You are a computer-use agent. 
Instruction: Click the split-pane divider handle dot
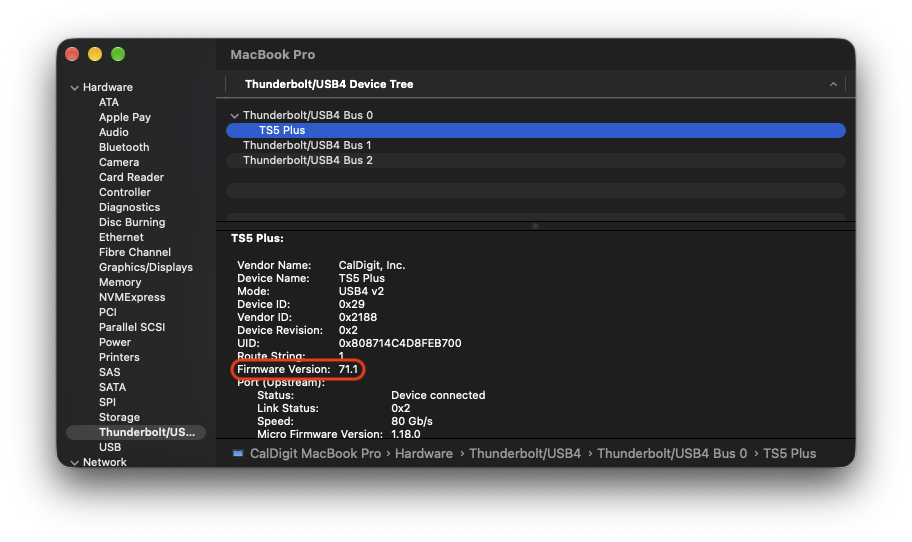click(535, 226)
